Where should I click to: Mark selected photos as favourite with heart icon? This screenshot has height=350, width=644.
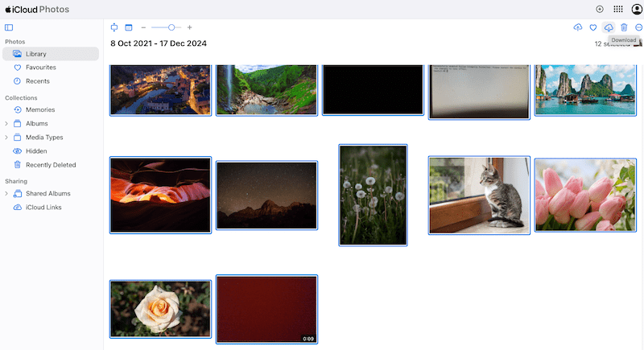click(593, 27)
